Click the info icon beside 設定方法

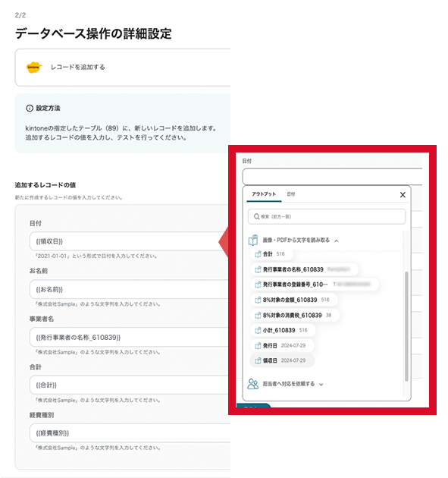[x=30, y=108]
